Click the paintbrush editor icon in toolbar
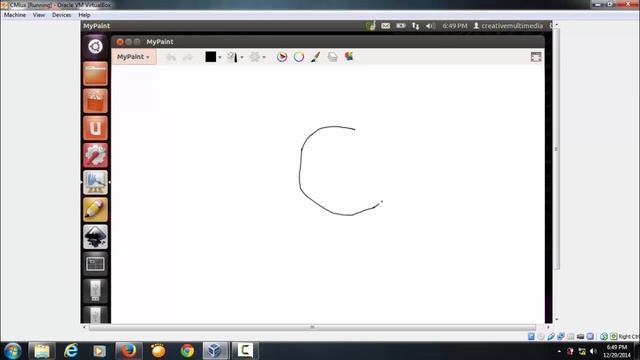Image resolution: width=640 pixels, height=360 pixels. coord(315,57)
